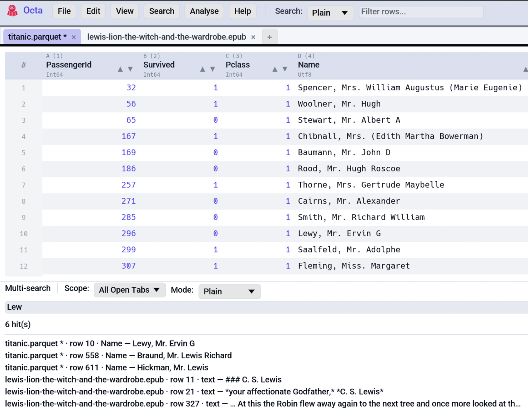This screenshot has height=420, width=528.
Task: Sort PassengerId column ascending
Action: [120, 69]
